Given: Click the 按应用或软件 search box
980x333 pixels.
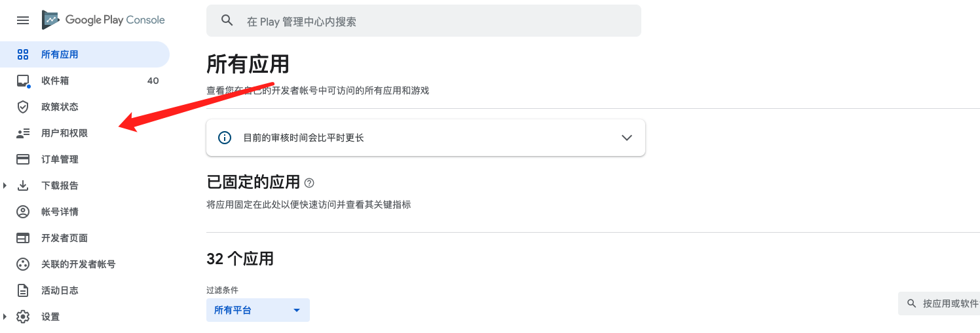Looking at the screenshot, I should (939, 304).
